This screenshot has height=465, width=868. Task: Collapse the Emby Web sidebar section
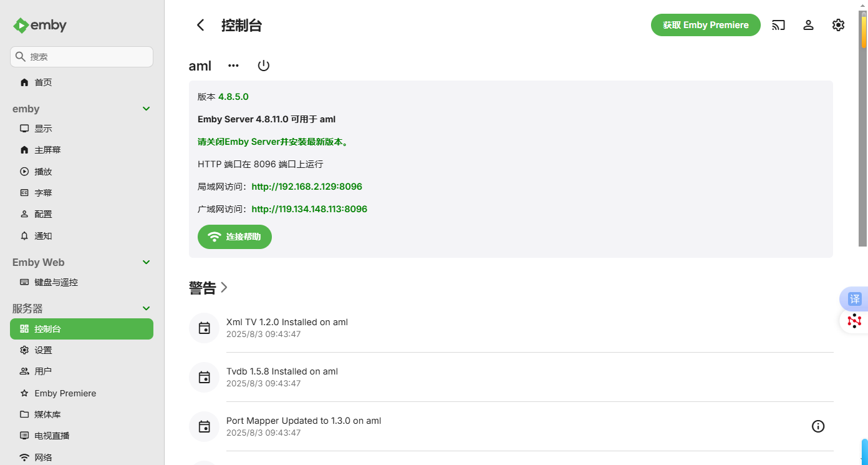pyautogui.click(x=147, y=262)
